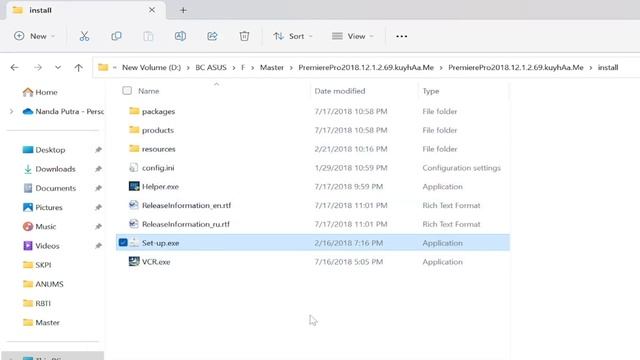Uncheck the Set-up.exe selection checkbox

[x=123, y=242]
